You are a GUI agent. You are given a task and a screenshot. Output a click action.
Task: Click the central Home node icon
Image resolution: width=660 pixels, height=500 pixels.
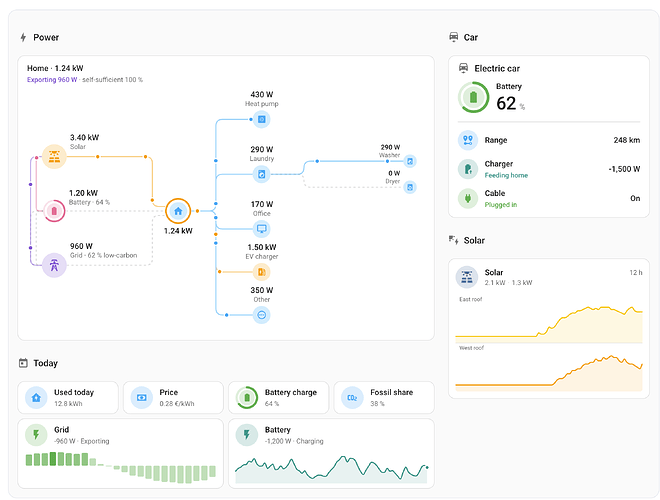178,211
